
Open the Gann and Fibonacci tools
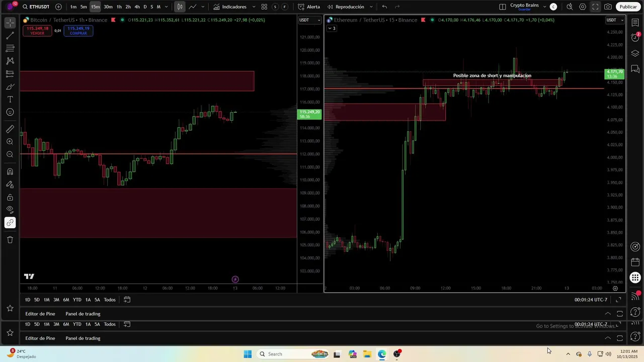pyautogui.click(x=10, y=49)
